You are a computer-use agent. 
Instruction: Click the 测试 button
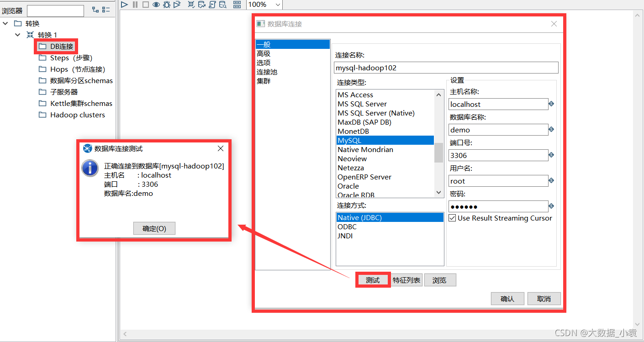click(373, 280)
